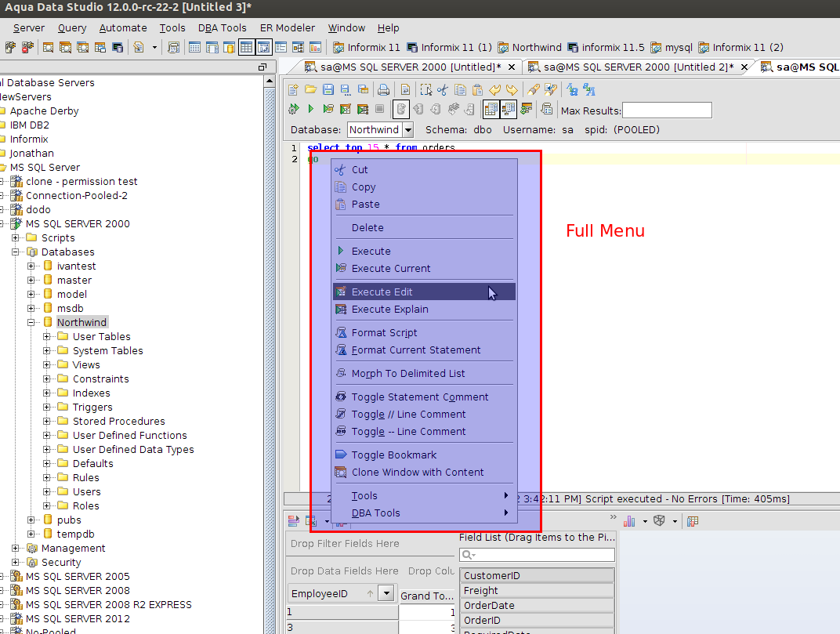Viewport: 840px width, 634px height.
Task: Click the save-as icon in the editor toolbar
Action: [346, 89]
